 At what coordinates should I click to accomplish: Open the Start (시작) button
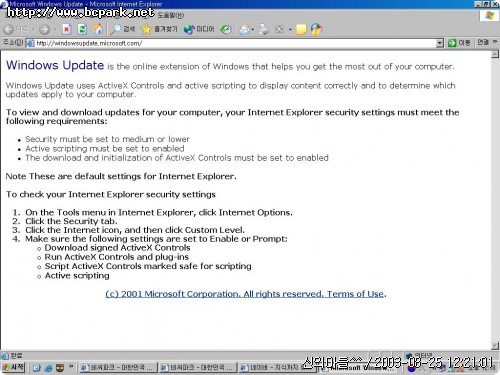tap(13, 367)
